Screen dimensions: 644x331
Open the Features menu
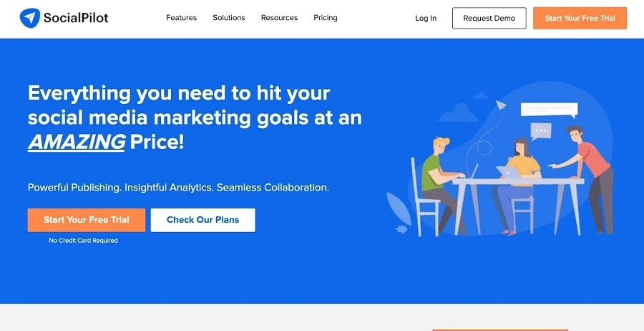click(181, 18)
